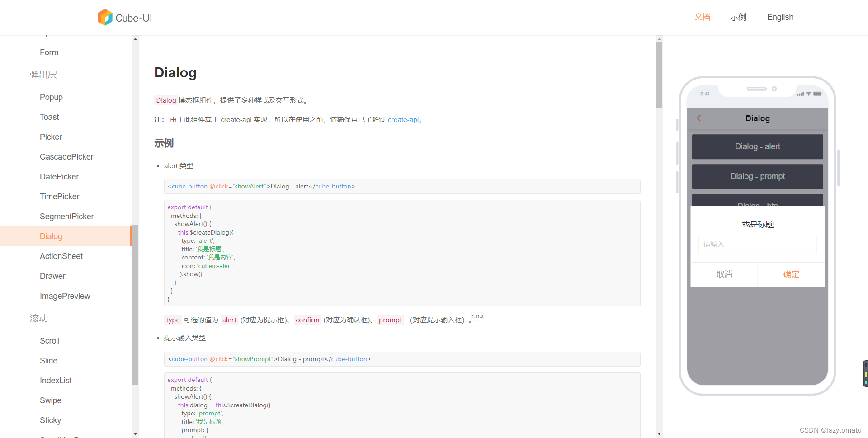Click the showPrompt cube-button code line
This screenshot has height=438, width=868.
tap(269, 359)
